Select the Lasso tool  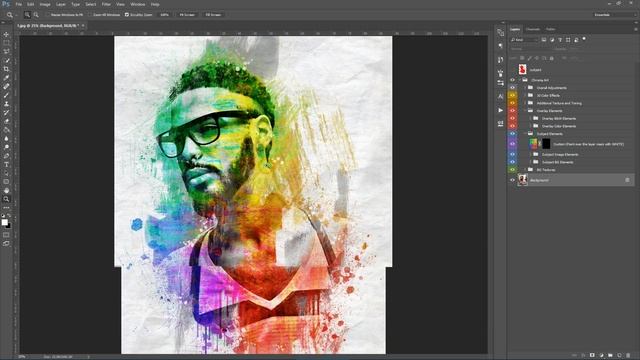coord(6,51)
